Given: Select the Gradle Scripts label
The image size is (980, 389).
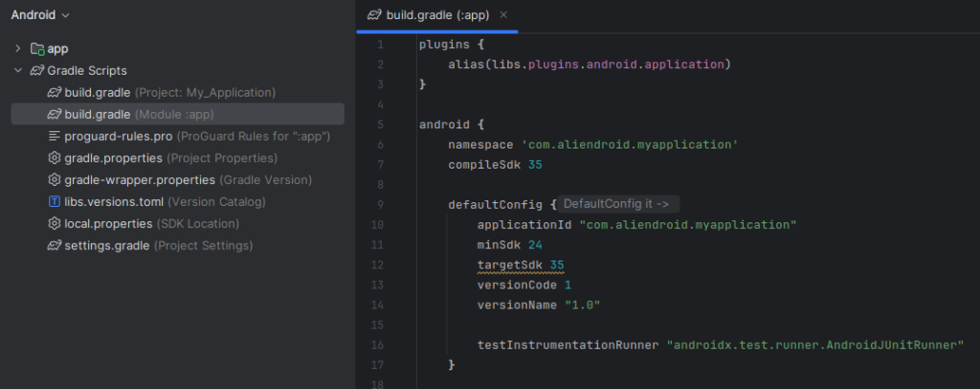Looking at the screenshot, I should pyautogui.click(x=87, y=71).
